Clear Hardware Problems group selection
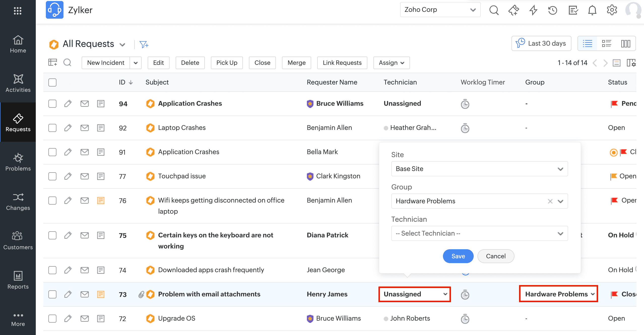 point(550,201)
